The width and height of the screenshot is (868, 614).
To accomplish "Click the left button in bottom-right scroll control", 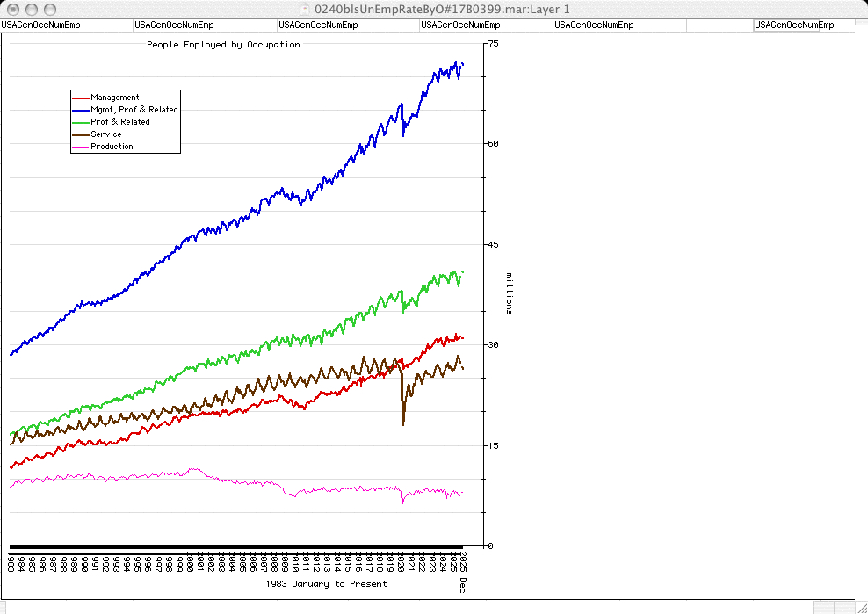I will click(823, 607).
